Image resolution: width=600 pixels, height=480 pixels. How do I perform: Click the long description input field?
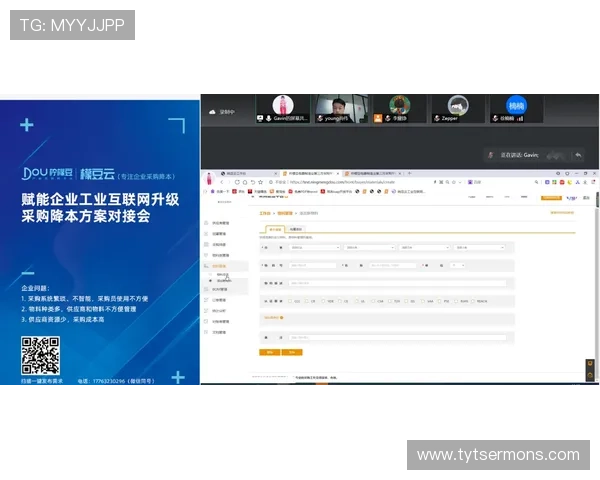coord(398,283)
